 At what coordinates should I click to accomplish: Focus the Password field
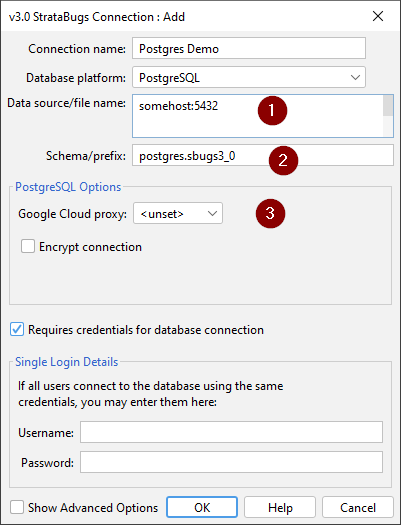click(x=231, y=462)
